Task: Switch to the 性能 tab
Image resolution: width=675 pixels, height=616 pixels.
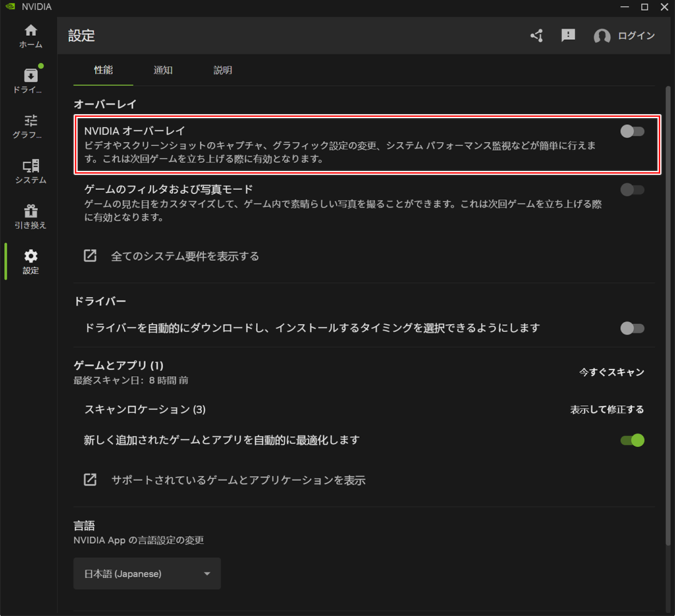Action: tap(103, 70)
